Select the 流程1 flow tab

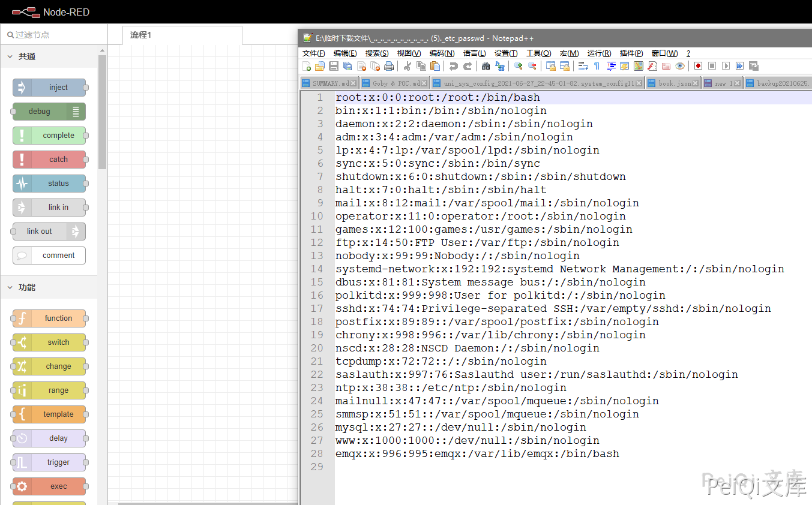click(x=141, y=35)
